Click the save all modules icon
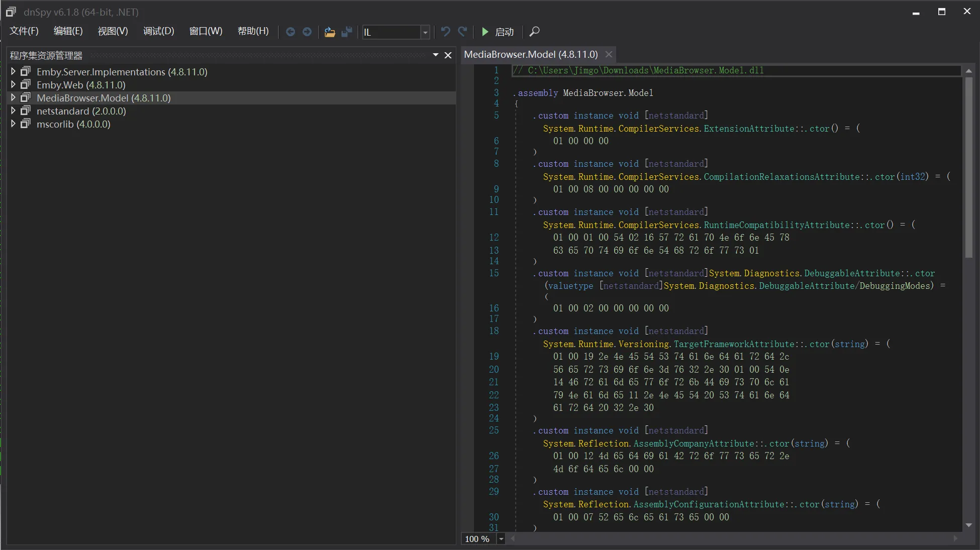 pyautogui.click(x=347, y=31)
